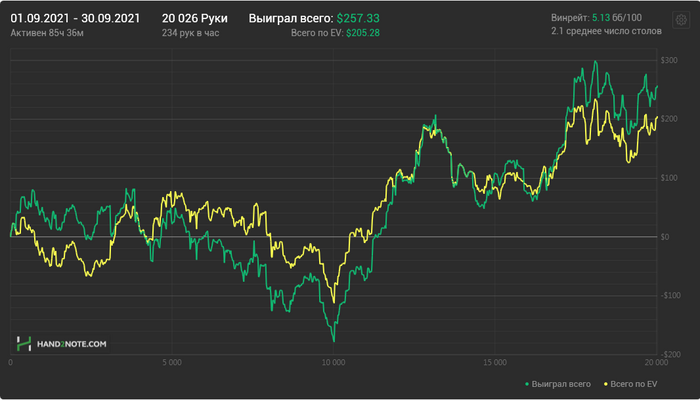Click the 10 000 x-axis label
This screenshot has width=700, height=400.
[333, 362]
